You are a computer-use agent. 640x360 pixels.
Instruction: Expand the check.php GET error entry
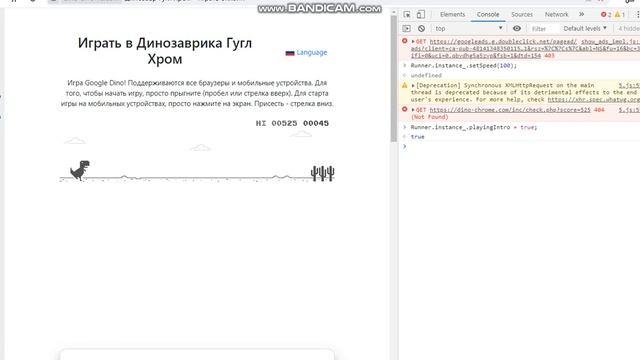[x=413, y=110]
